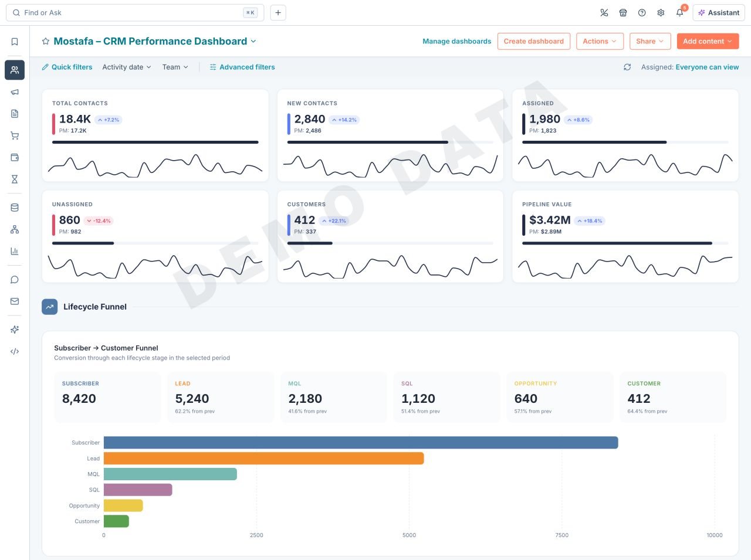Open the Marketing megaphone sidebar icon
751x560 pixels.
point(15,92)
